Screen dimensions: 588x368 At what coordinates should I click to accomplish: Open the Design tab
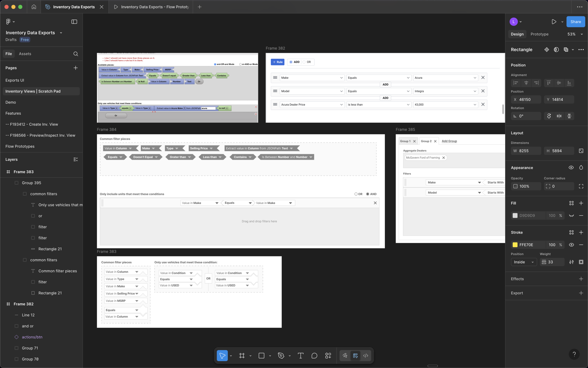(x=517, y=34)
